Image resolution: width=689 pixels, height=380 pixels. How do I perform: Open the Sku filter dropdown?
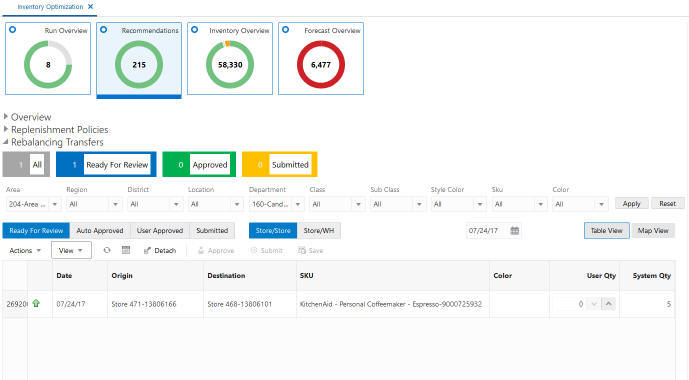tap(540, 204)
